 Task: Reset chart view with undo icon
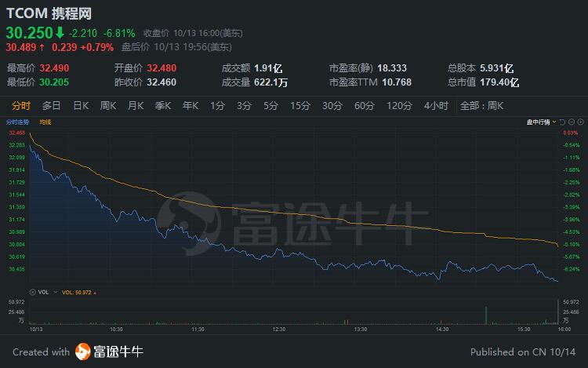click(x=562, y=122)
